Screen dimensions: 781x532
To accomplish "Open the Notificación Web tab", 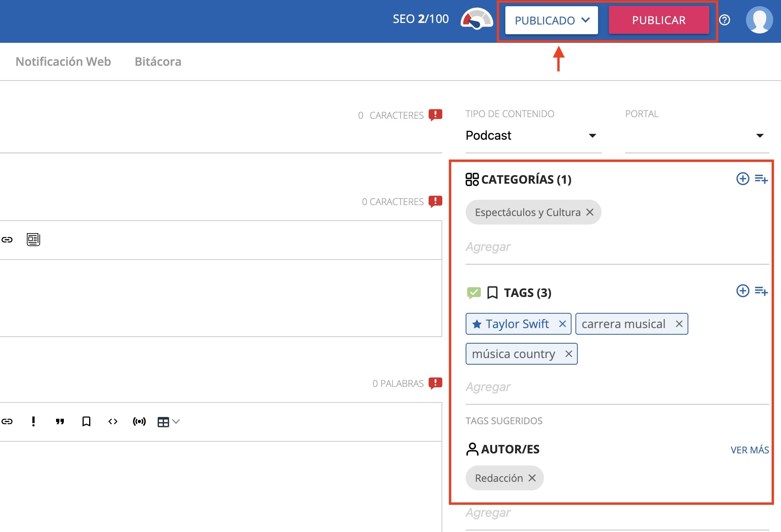I will tap(63, 61).
